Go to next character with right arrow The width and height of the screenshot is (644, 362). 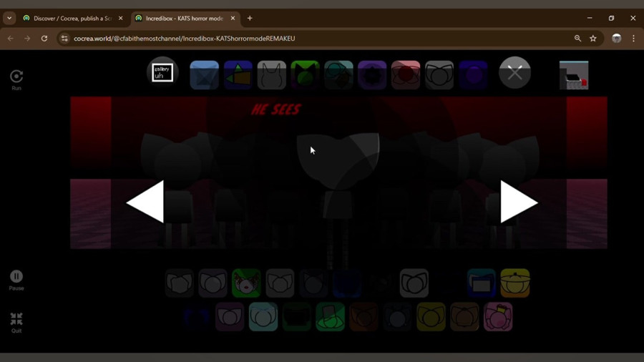pos(519,202)
